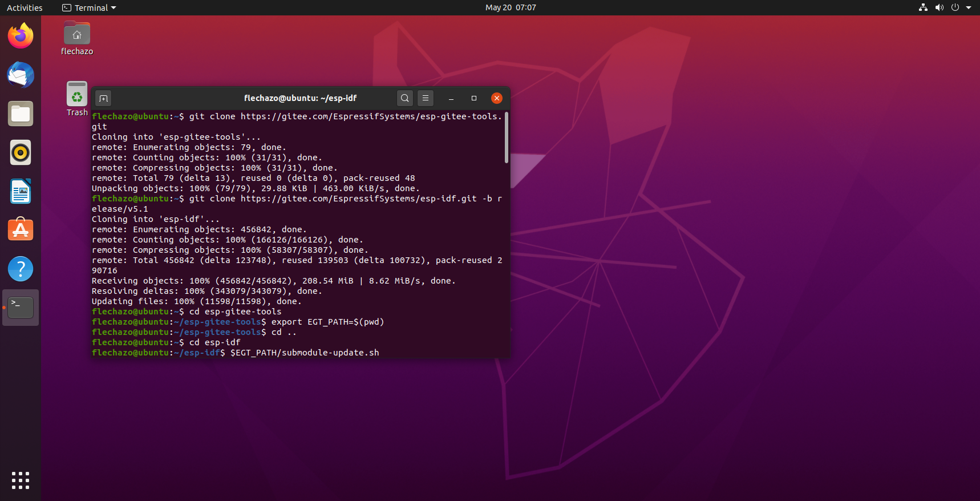The image size is (980, 501).
Task: Click the Activities button
Action: (x=25, y=7)
